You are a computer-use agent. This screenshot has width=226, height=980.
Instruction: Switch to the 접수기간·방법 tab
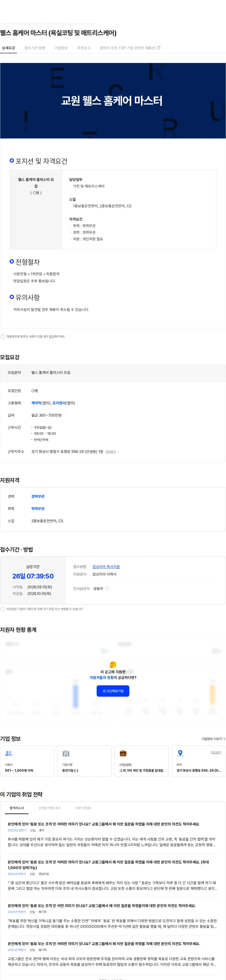35,48
